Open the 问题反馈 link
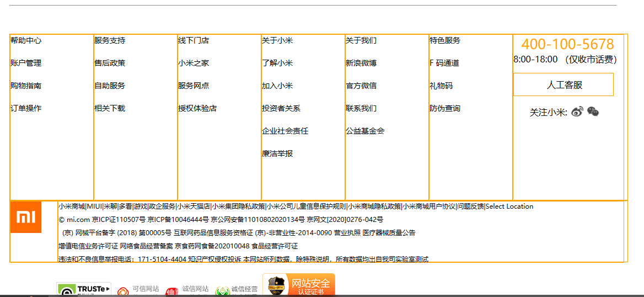This screenshot has width=644, height=297. click(471, 206)
